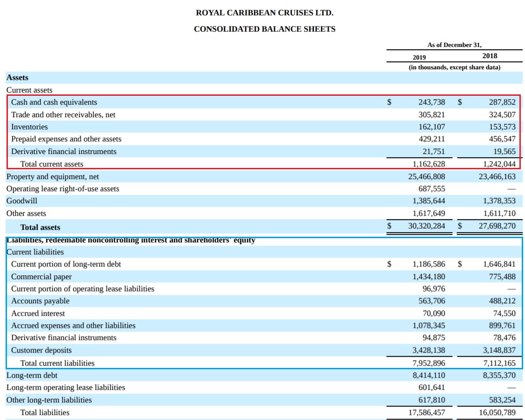Choose the prepaid expenses value '429,211'

point(432,139)
